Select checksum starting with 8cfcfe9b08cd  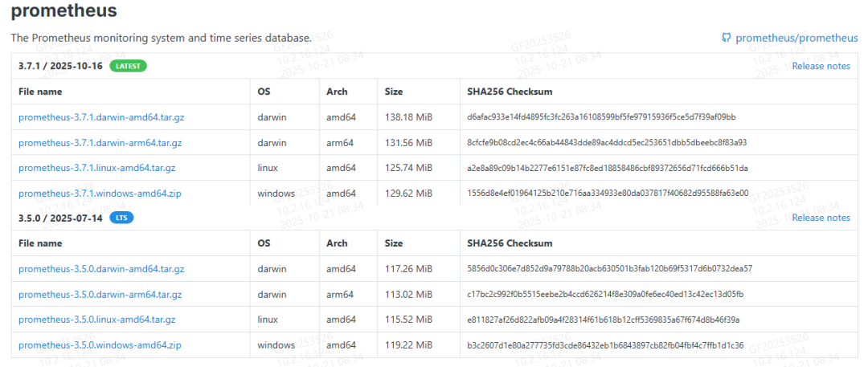pyautogui.click(x=607, y=143)
